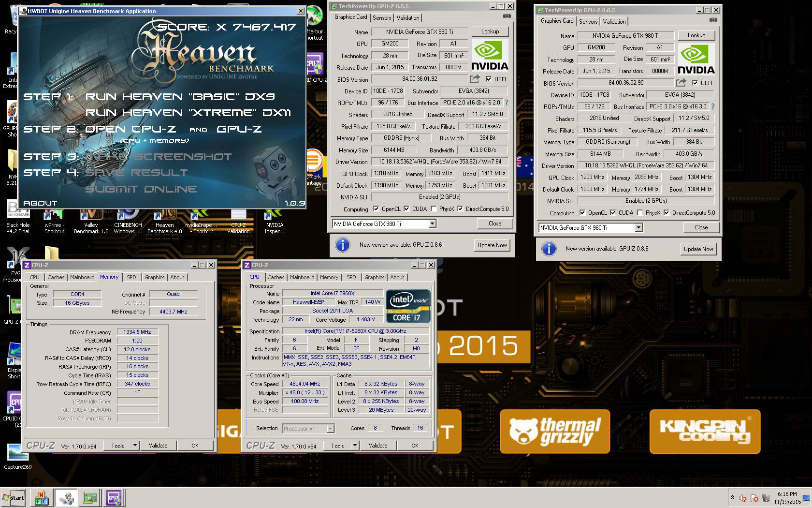Viewport: 812px width, 508px height.
Task: Toggle CUDA checkbox in left GPU-Z
Action: [x=406, y=209]
